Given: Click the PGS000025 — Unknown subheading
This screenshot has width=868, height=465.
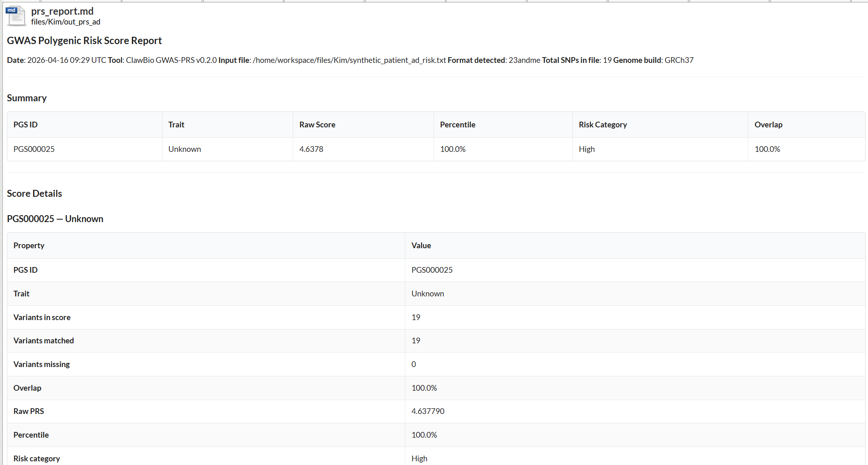Looking at the screenshot, I should point(55,219).
